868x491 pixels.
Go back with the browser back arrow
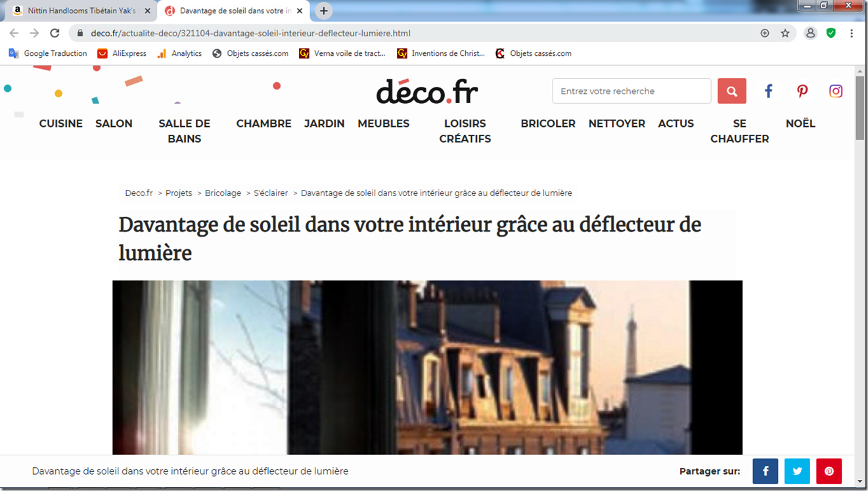(x=14, y=33)
